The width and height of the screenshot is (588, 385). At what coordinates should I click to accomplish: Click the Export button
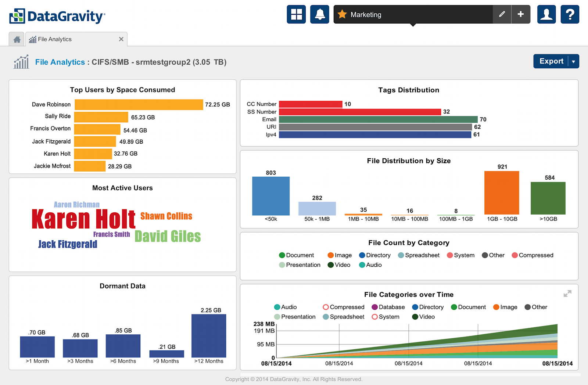click(551, 61)
